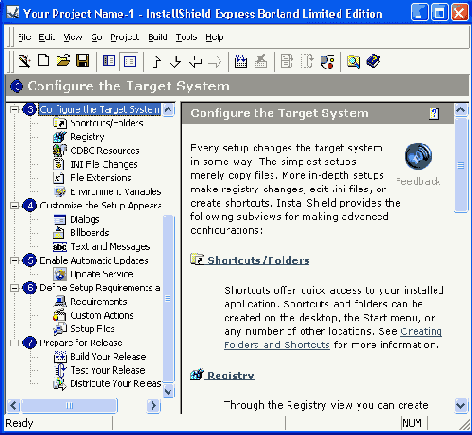Screen dimensions: 472x435
Task: Collapse the Customize the Setup Appearance node
Action: [14, 205]
